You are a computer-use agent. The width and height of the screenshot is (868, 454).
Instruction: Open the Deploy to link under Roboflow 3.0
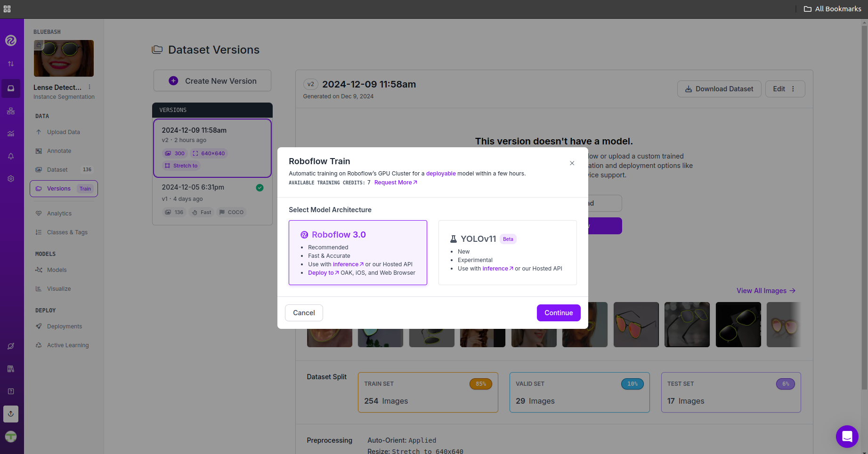click(x=324, y=273)
